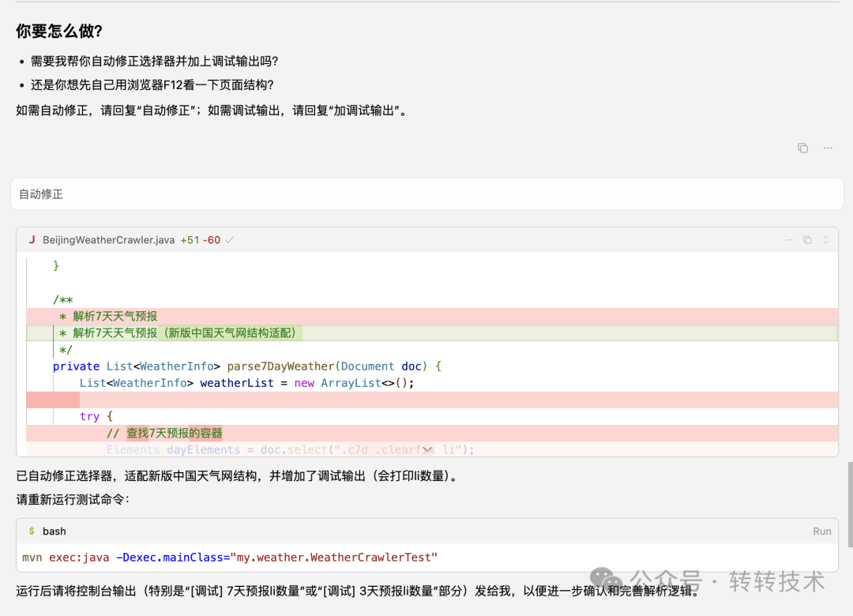Toggle code block expand collapse arrows
853x616 pixels.
pyautogui.click(x=826, y=240)
